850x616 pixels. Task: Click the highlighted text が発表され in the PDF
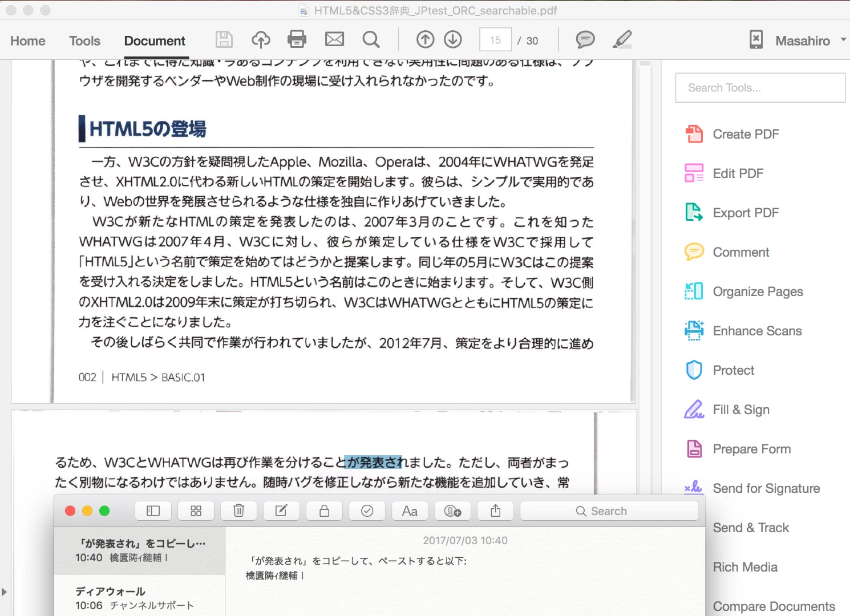point(374,462)
